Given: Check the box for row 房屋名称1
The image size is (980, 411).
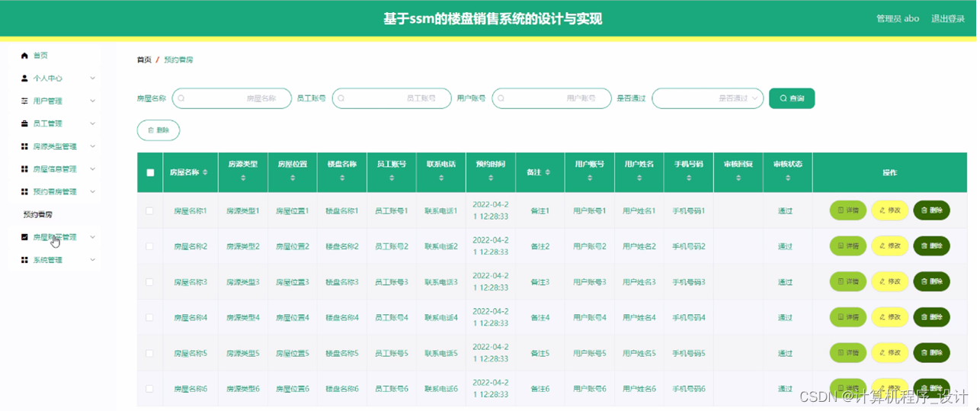Looking at the screenshot, I should [x=149, y=210].
